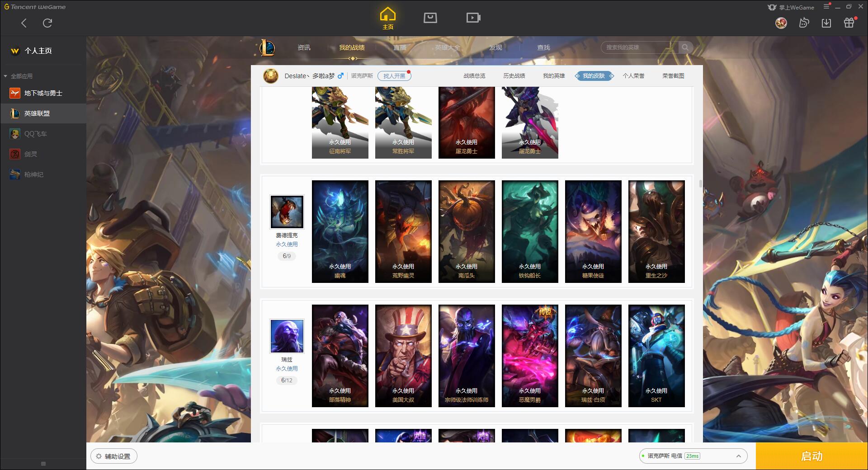The image size is (868, 470).
Task: Click the back arrow navigation icon
Action: coord(24,23)
